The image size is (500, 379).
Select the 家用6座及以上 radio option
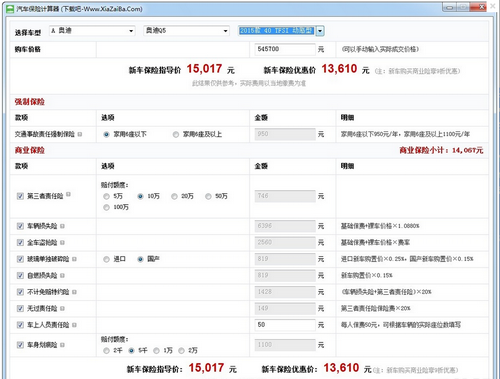click(x=176, y=135)
